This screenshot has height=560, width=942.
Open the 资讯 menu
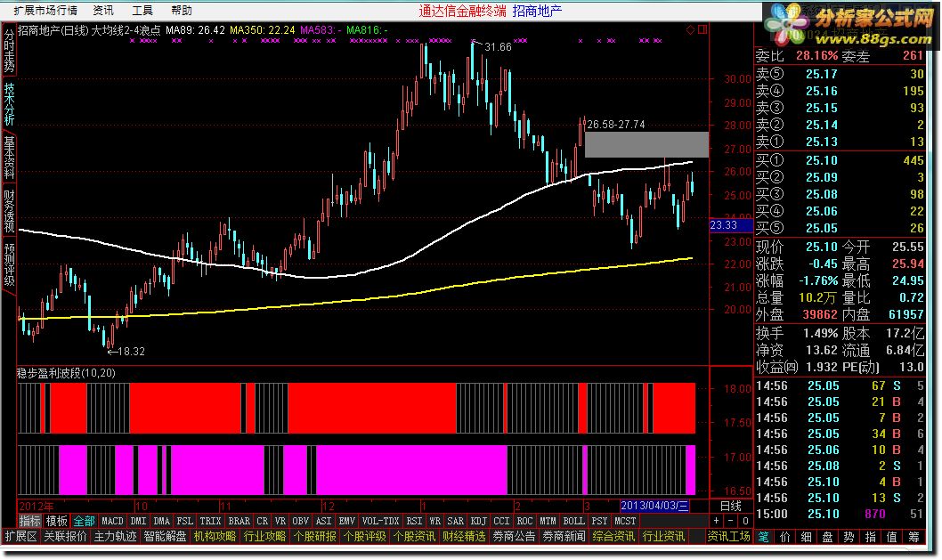pos(103,10)
